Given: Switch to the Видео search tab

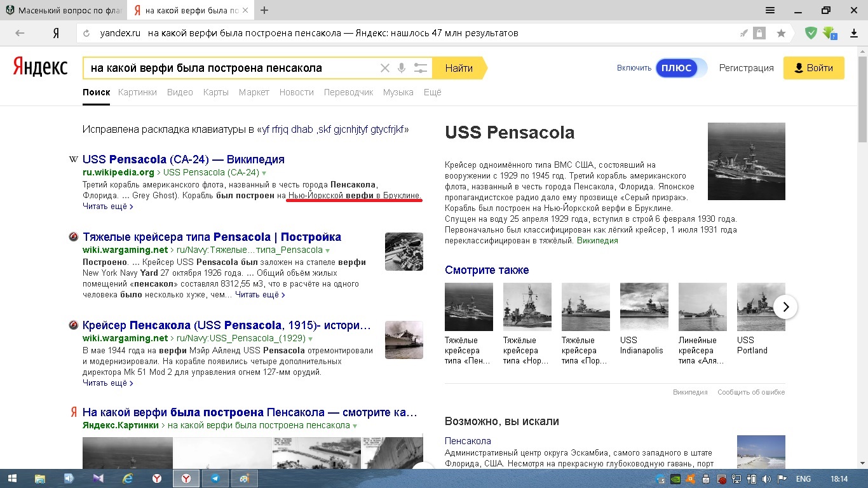Looking at the screenshot, I should [x=180, y=92].
